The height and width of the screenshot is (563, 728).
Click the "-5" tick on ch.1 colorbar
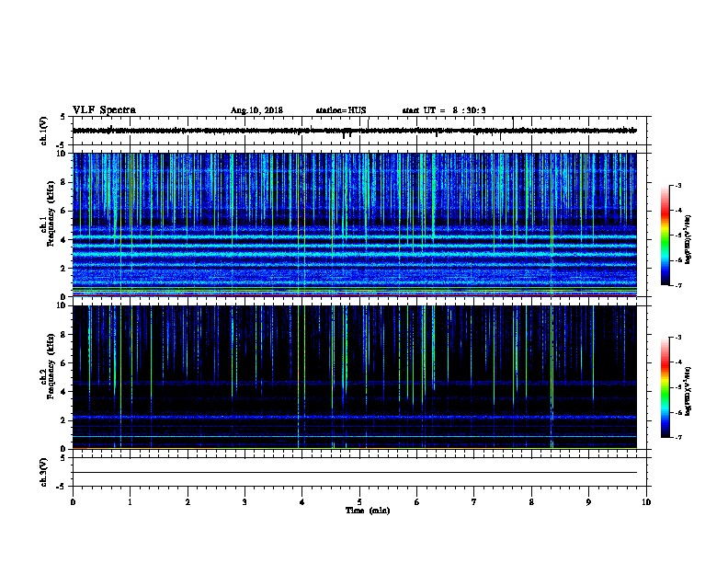[678, 236]
